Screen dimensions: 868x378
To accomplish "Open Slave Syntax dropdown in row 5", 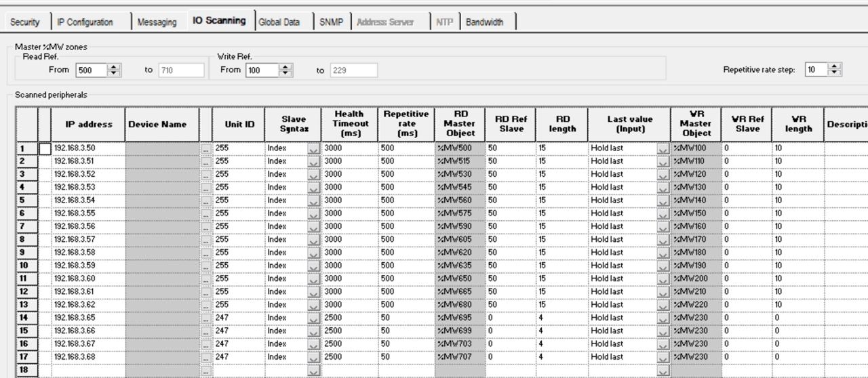I will pos(313,201).
